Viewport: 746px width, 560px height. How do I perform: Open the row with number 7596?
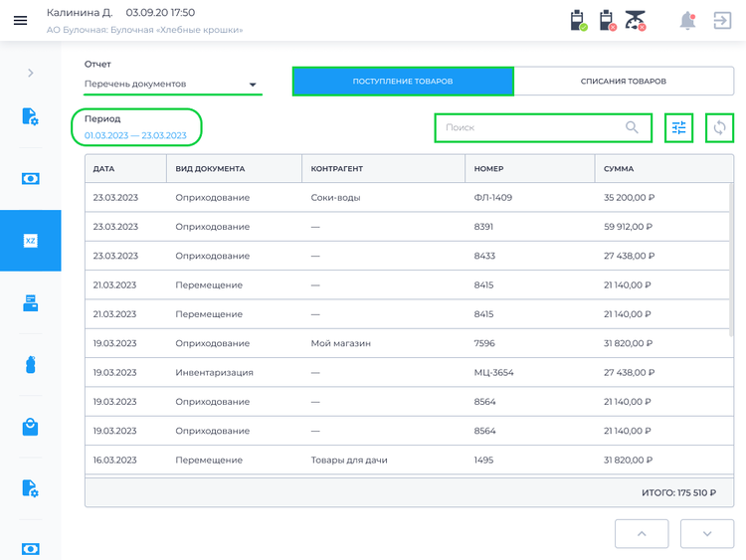[x=409, y=343]
